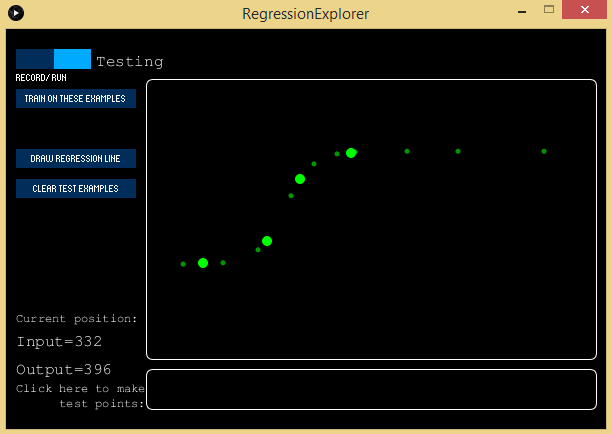The image size is (612, 434).
Task: Click the large green point near the top plateau
Action: coord(351,153)
